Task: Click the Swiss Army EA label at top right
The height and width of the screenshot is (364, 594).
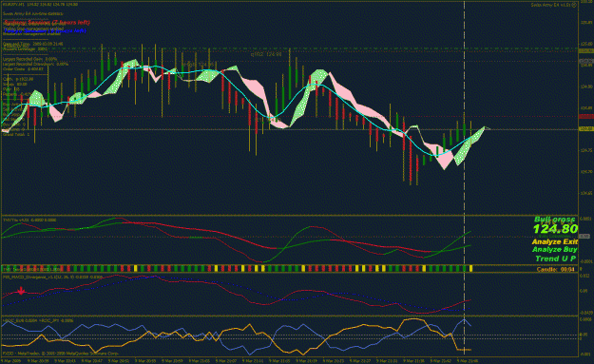Action: point(553,5)
